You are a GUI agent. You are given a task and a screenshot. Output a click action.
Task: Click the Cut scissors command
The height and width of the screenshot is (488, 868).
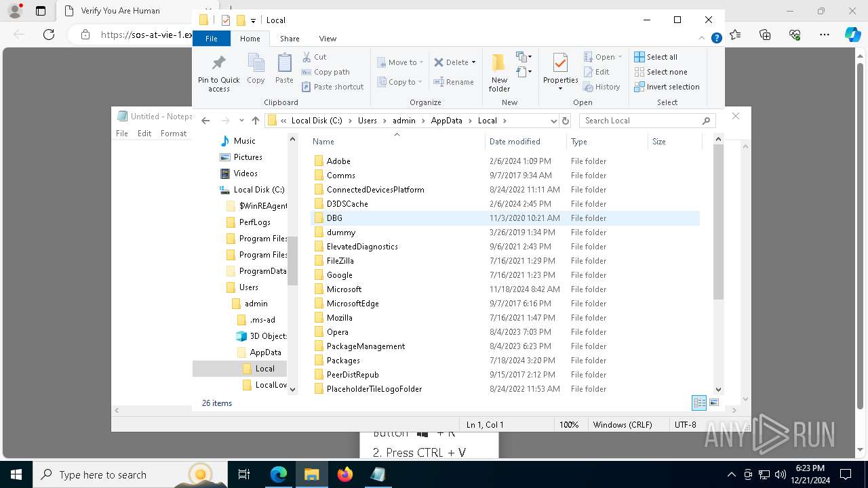point(314,57)
